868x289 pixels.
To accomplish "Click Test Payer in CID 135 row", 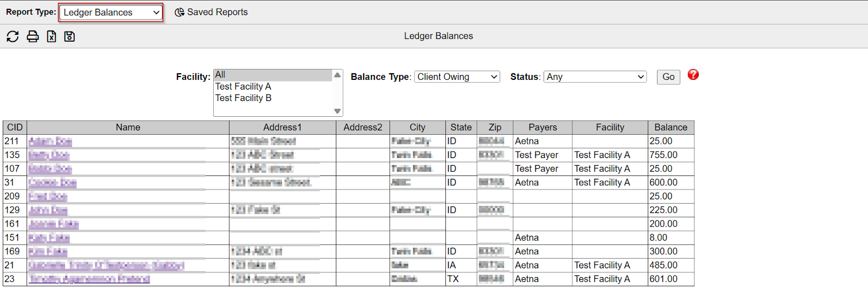I will (x=537, y=155).
